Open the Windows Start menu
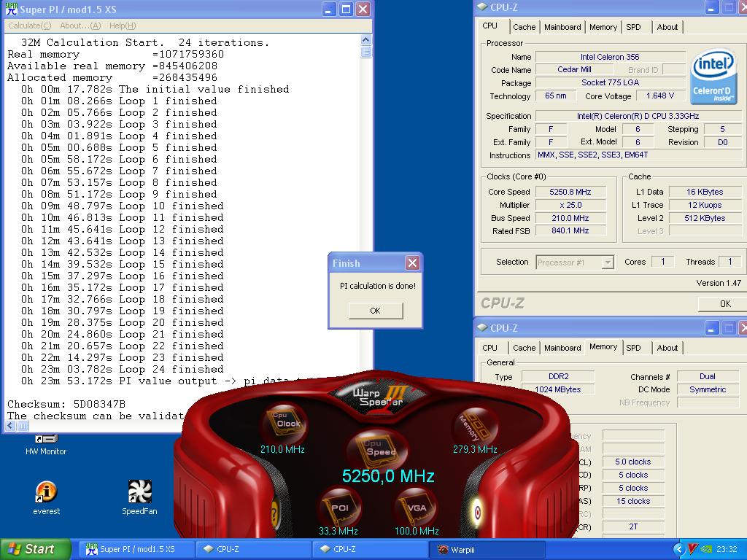This screenshot has width=747, height=560. (35, 549)
